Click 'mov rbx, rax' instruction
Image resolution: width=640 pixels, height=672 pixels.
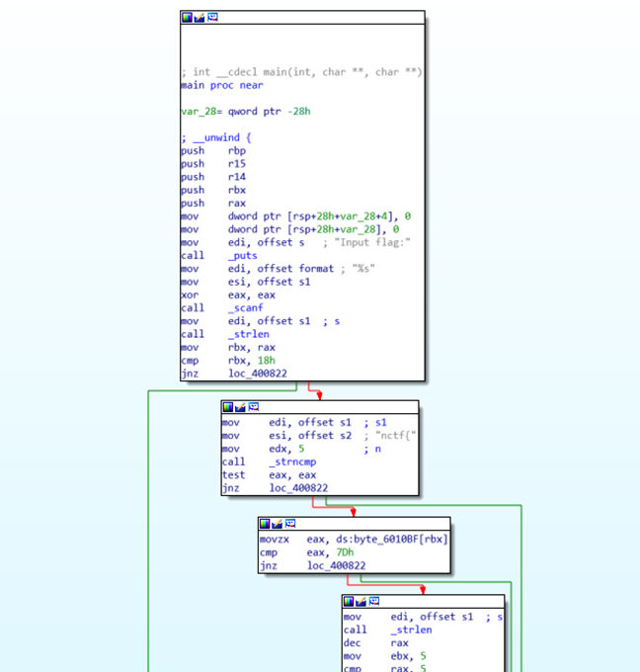pos(228,347)
